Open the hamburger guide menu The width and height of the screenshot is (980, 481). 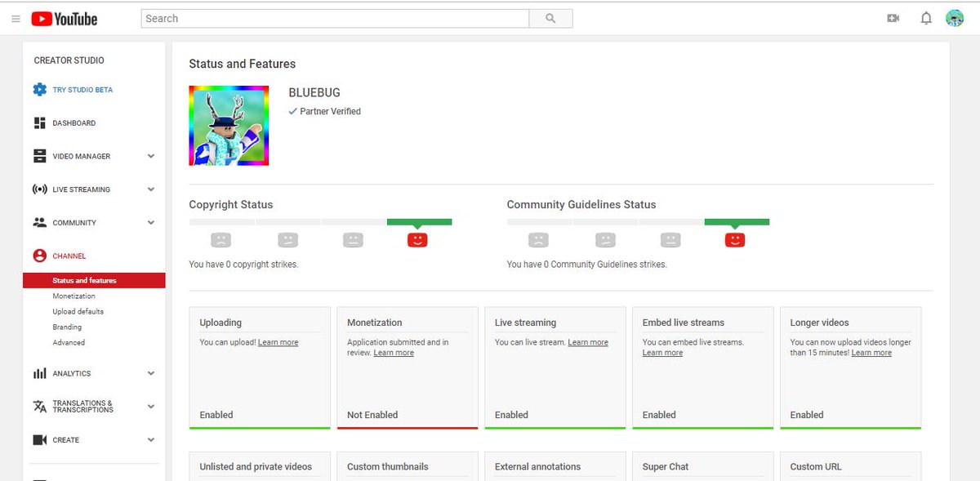(x=16, y=19)
